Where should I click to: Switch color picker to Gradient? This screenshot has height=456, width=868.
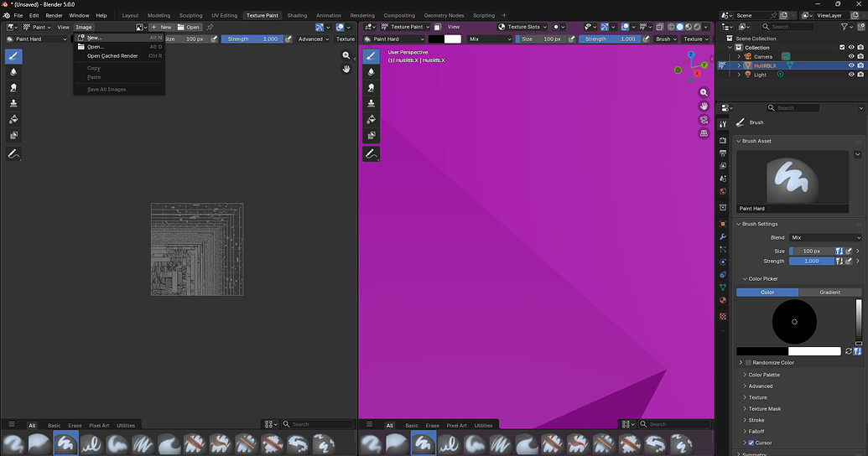pos(829,293)
